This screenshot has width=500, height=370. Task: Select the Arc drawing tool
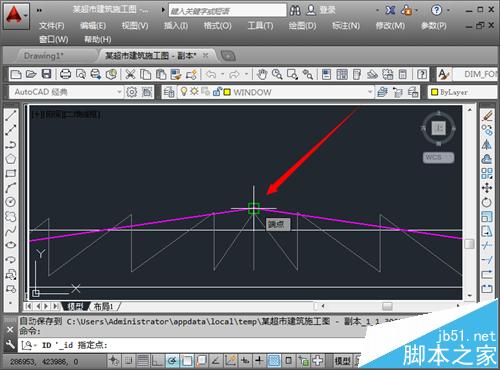coord(11,188)
